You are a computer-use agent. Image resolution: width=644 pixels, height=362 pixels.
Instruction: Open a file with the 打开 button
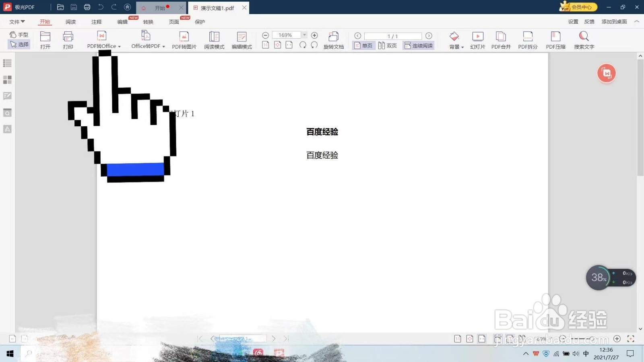45,40
